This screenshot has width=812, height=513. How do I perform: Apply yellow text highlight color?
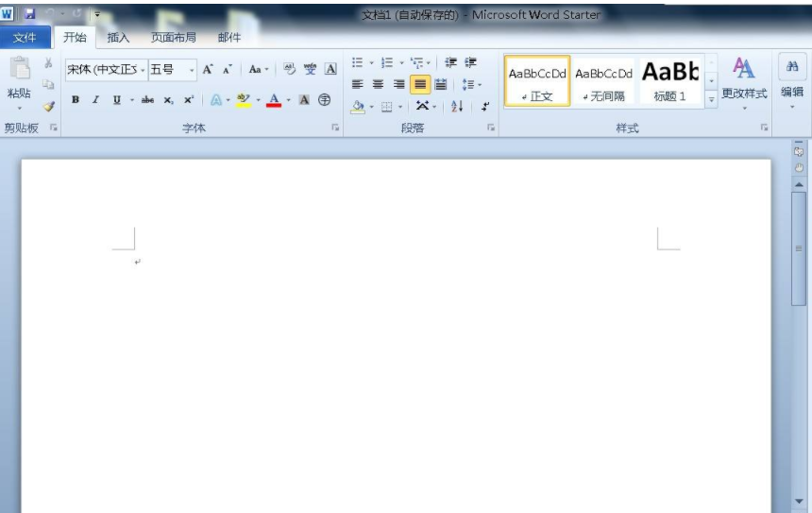(x=243, y=100)
